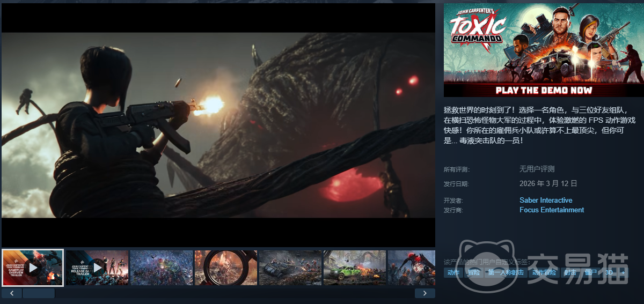Click the Toxic Commando demo banner image
This screenshot has width=644, height=304.
coord(544,50)
